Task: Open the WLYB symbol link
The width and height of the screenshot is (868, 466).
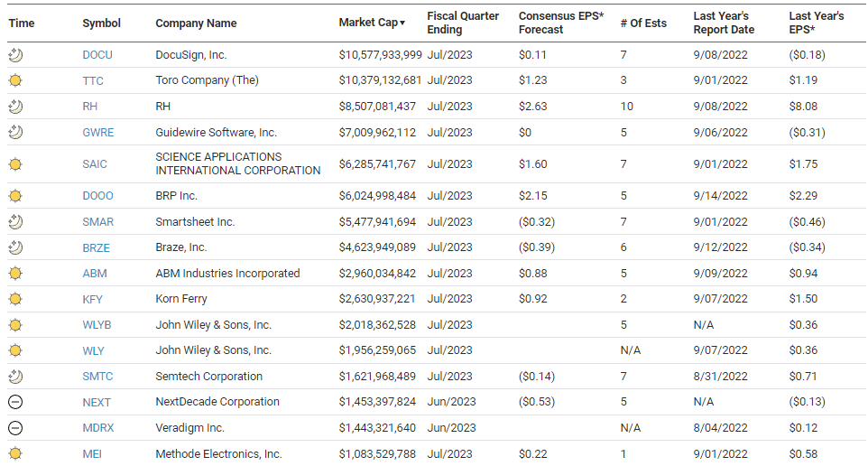Action: (x=97, y=325)
